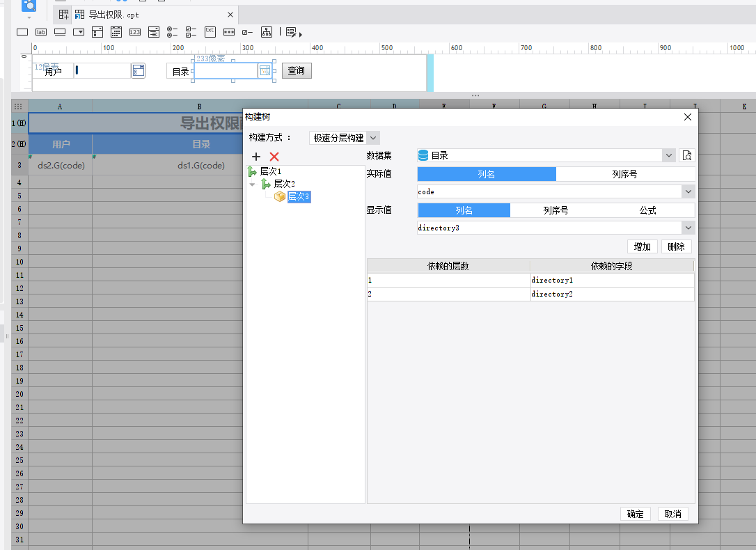This screenshot has width=756, height=550.
Task: Click the red X to delete tree level
Action: tap(274, 157)
